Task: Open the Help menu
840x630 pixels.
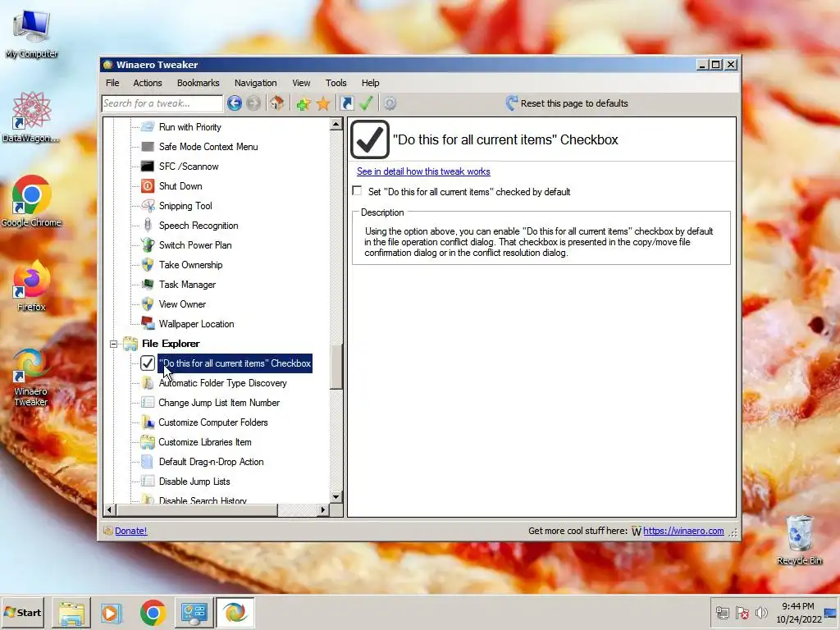Action: 370,83
